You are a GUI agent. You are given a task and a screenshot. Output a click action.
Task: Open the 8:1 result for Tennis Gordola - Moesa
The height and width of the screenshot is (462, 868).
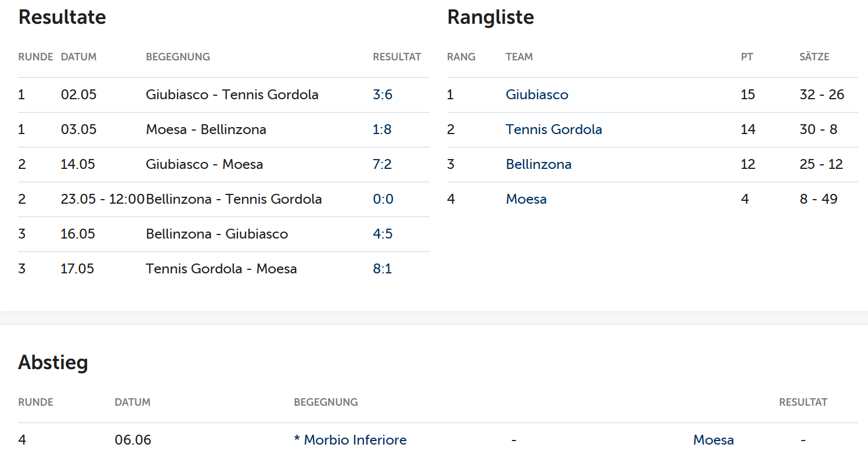tap(382, 269)
